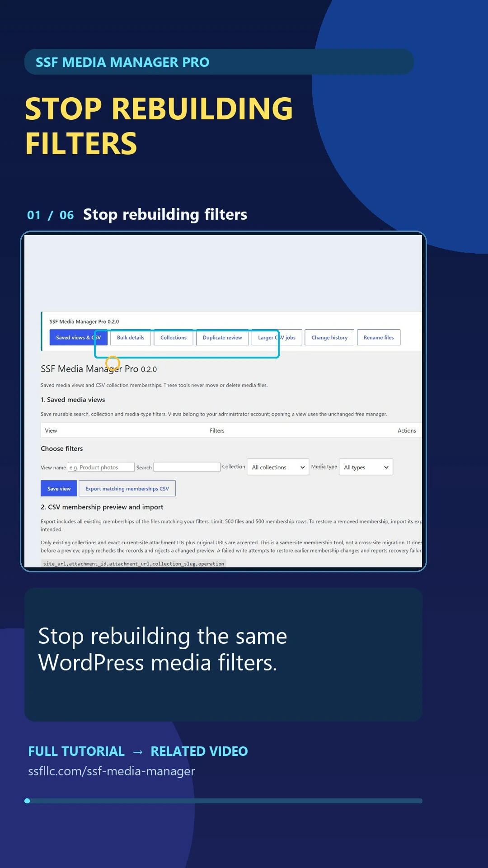Click the Save view button
The image size is (488, 868).
pos(59,488)
